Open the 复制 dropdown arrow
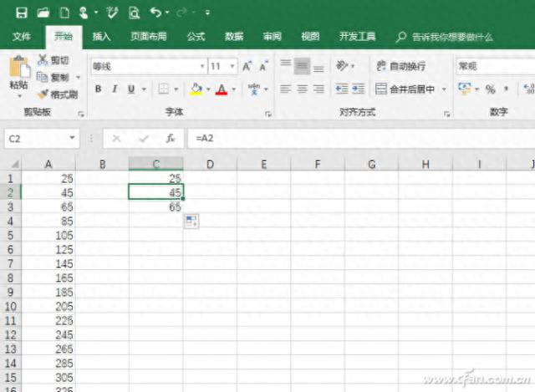Screen dimensions: 535x392 pos(78,78)
